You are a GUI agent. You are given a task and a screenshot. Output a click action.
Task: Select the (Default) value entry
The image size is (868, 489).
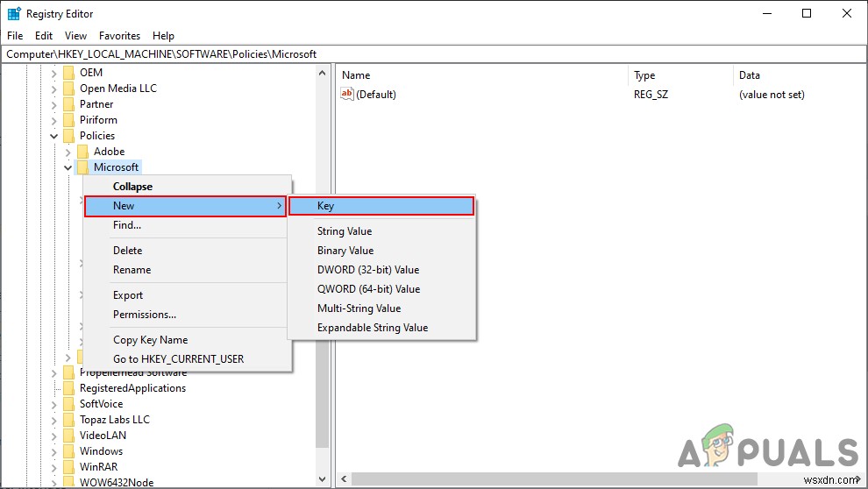376,95
